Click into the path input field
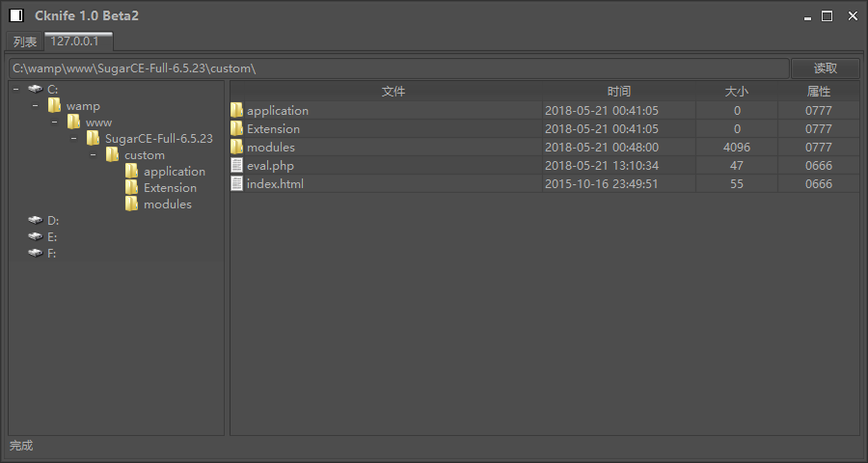This screenshot has height=463, width=868. coord(398,68)
